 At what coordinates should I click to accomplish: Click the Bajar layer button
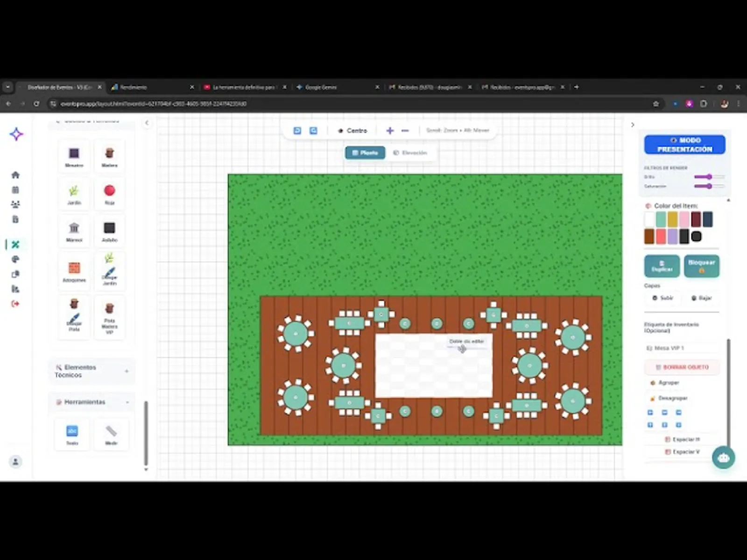click(702, 298)
